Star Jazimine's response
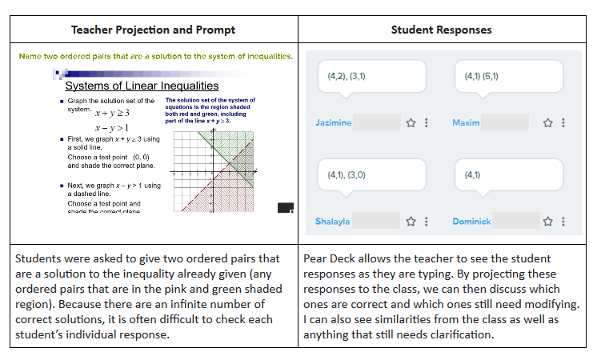The width and height of the screenshot is (597, 364). pyautogui.click(x=411, y=123)
